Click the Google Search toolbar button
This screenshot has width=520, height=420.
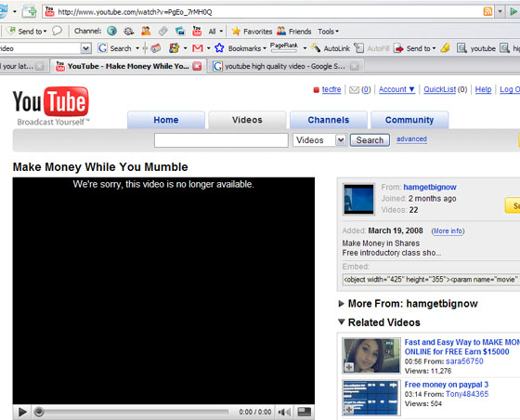coord(115,48)
